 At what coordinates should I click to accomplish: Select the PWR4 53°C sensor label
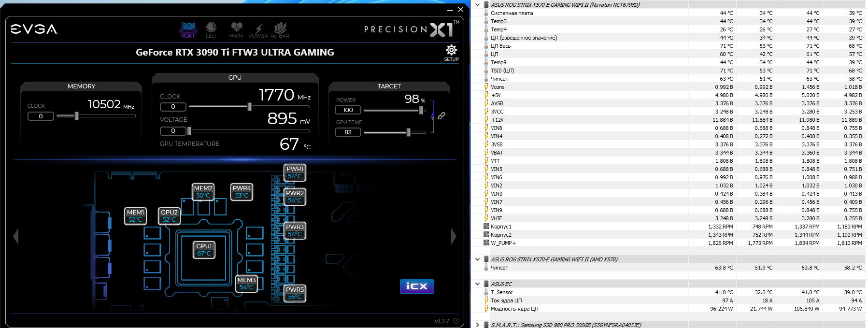coord(242,192)
